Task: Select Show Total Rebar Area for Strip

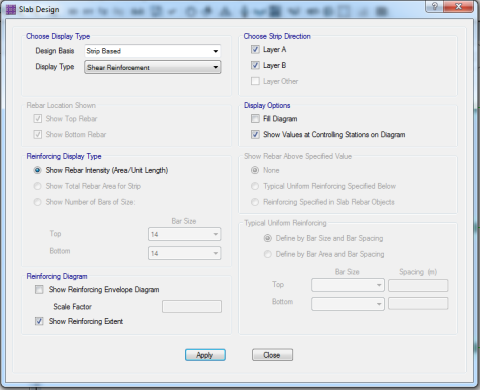Action: pos(37,186)
